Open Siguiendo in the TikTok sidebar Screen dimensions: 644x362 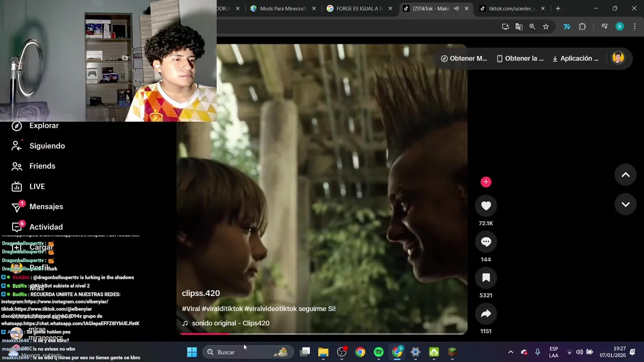click(x=38, y=146)
